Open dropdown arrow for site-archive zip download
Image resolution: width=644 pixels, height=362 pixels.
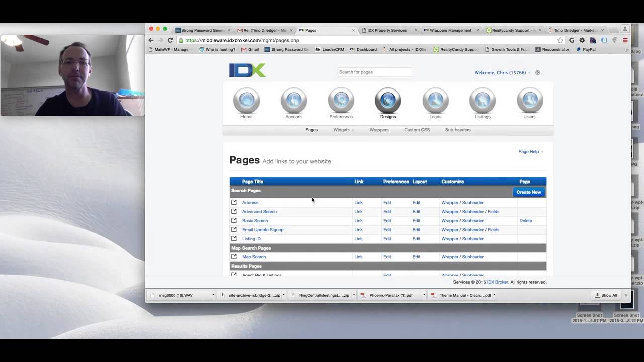point(284,295)
